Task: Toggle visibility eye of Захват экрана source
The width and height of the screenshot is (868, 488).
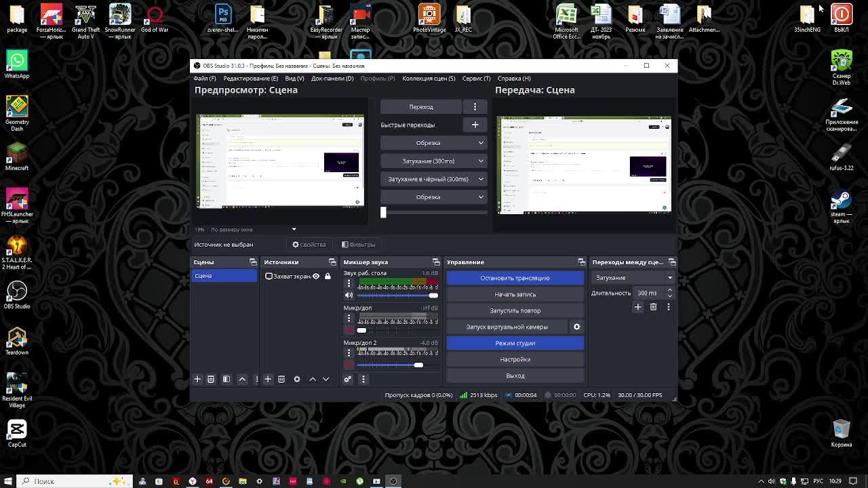Action: [316, 276]
